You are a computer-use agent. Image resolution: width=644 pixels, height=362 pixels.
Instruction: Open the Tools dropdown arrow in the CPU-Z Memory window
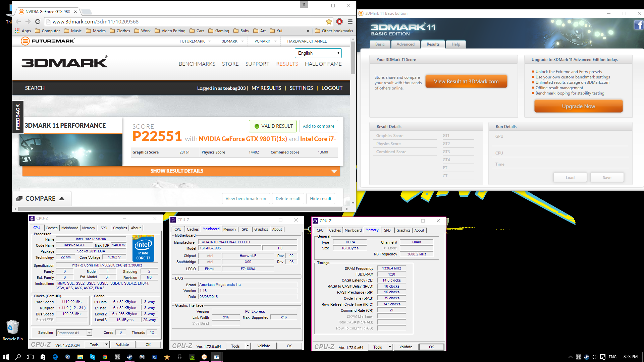tap(390, 347)
